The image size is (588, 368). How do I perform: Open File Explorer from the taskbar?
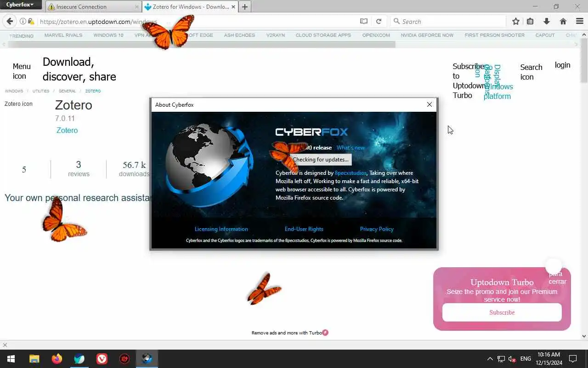click(34, 359)
